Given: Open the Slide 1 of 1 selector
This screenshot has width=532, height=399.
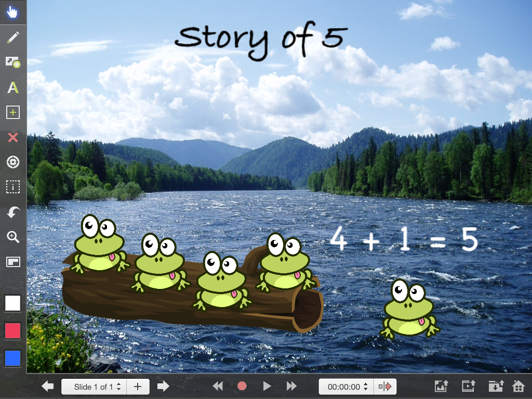Looking at the screenshot, I should coord(94,387).
